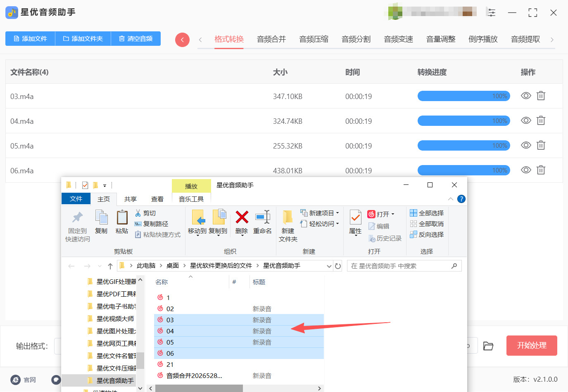Click 开始处理 button
The image size is (568, 392).
[532, 345]
